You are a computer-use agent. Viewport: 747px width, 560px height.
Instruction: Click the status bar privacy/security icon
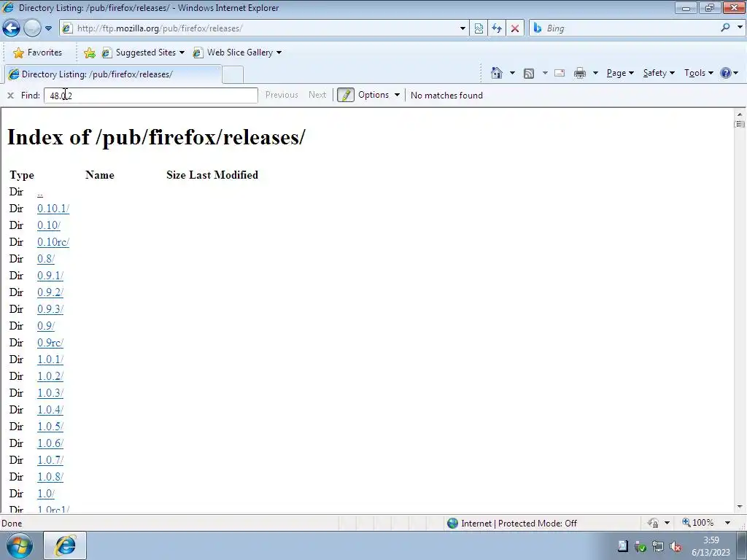[x=653, y=524]
